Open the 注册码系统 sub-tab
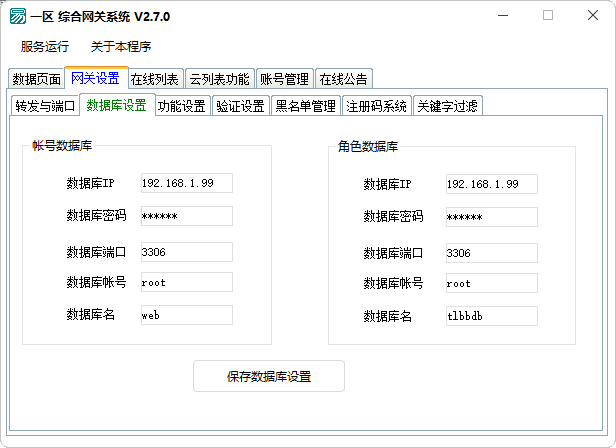616x448 pixels. pos(377,106)
